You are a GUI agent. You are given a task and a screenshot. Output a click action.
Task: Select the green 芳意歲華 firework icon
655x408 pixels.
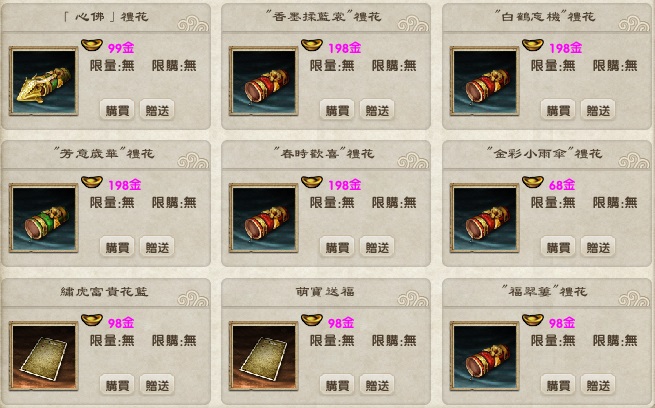coord(44,218)
